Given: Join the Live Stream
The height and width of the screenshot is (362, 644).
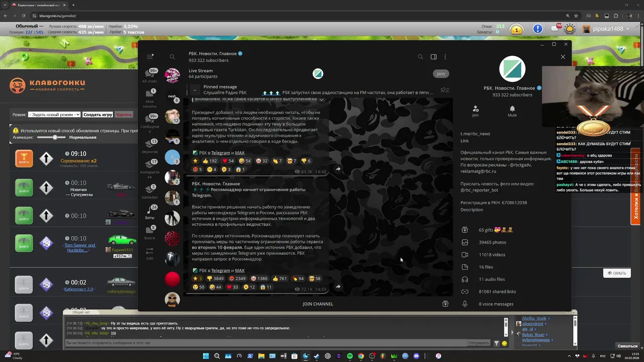Looking at the screenshot, I should tap(441, 73).
